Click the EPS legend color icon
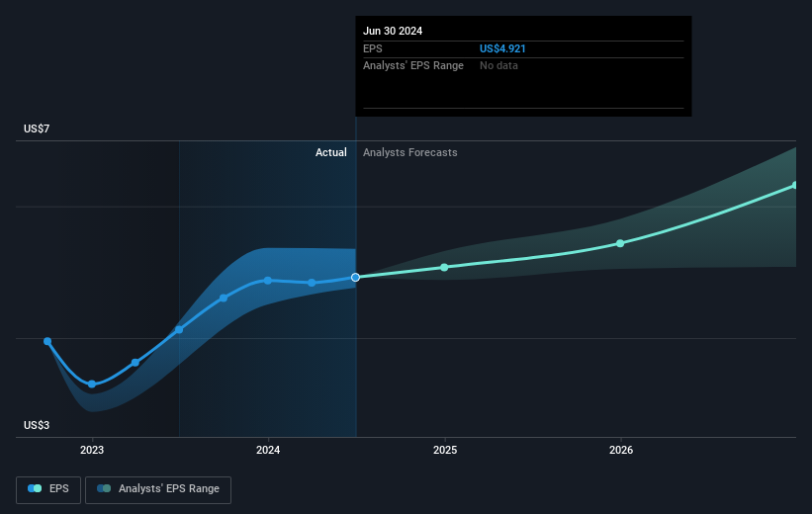This screenshot has width=812, height=514. tap(35, 488)
